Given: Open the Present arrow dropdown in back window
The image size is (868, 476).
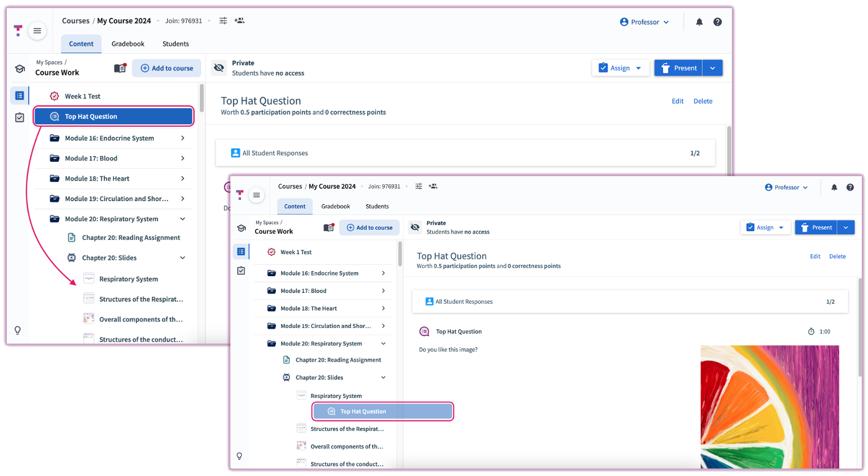Looking at the screenshot, I should click(x=713, y=68).
